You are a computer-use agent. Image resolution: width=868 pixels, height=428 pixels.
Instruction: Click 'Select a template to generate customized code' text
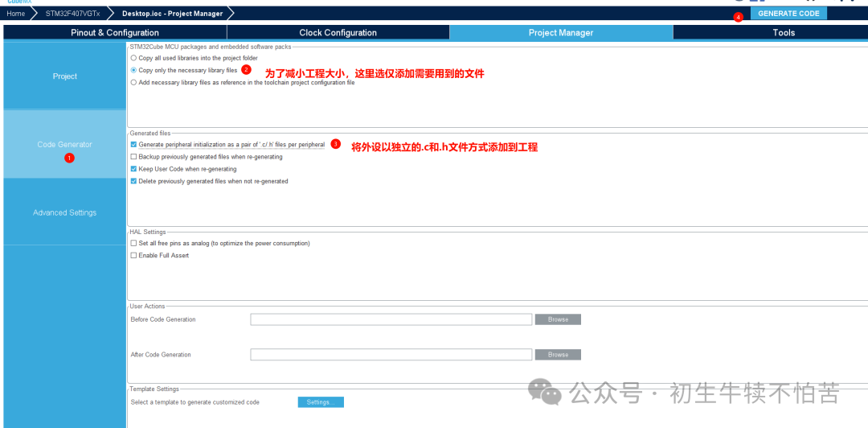pyautogui.click(x=194, y=402)
